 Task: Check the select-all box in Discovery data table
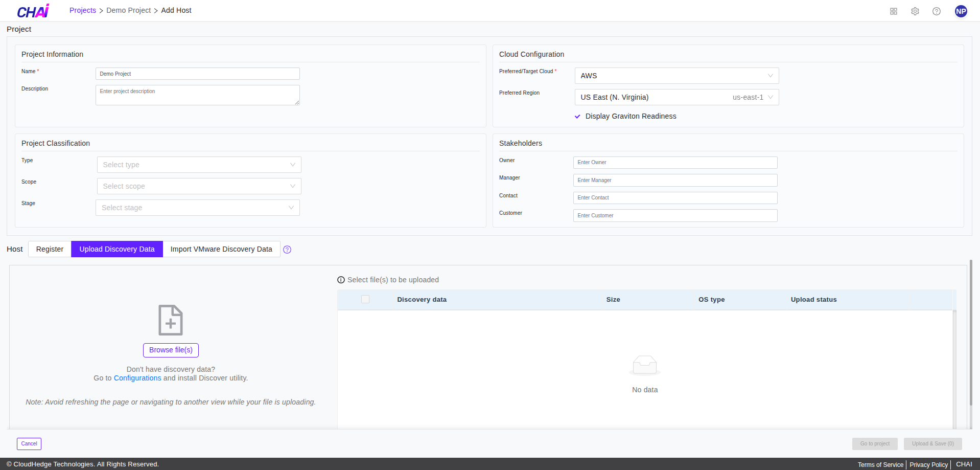coord(365,299)
